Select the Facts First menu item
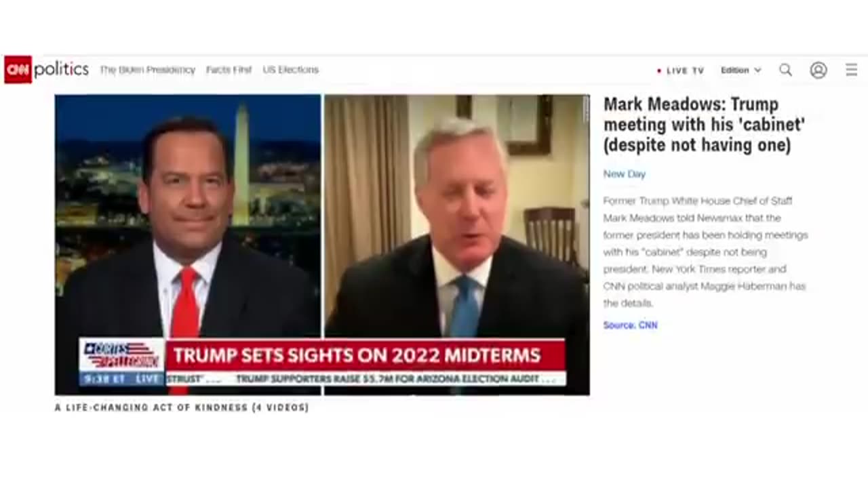 (229, 70)
